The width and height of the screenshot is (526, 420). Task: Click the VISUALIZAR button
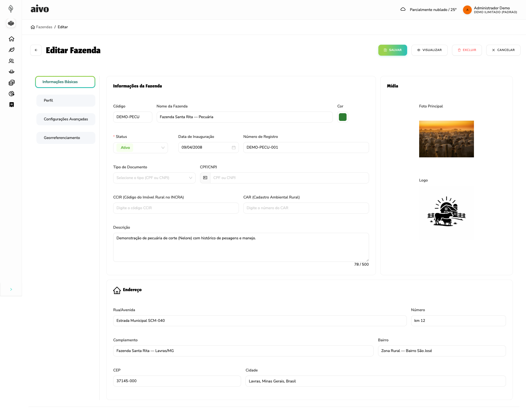[429, 50]
